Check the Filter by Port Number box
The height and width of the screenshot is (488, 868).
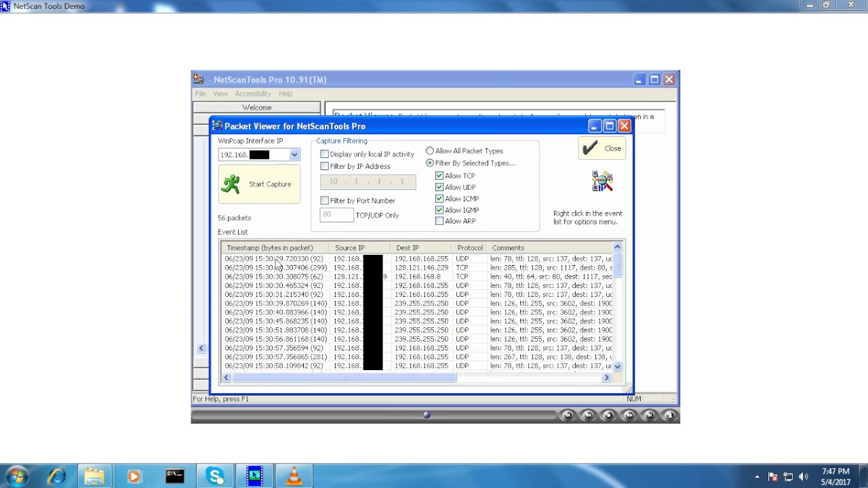point(324,201)
